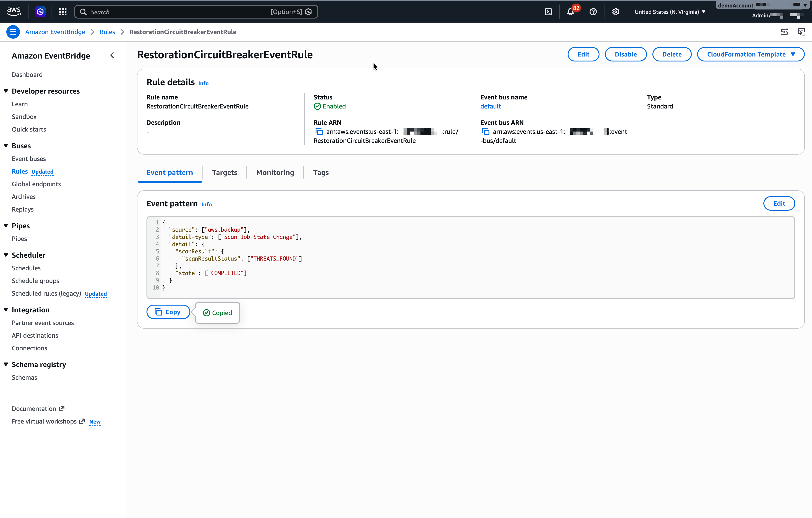Viewport: 812px width, 518px height.
Task: Open the help question mark icon
Action: tap(593, 12)
